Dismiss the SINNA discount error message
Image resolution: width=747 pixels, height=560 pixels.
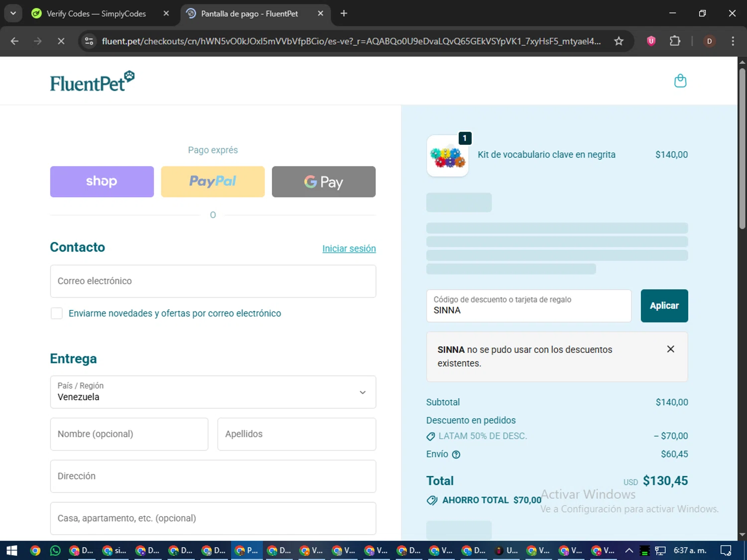coord(670,349)
